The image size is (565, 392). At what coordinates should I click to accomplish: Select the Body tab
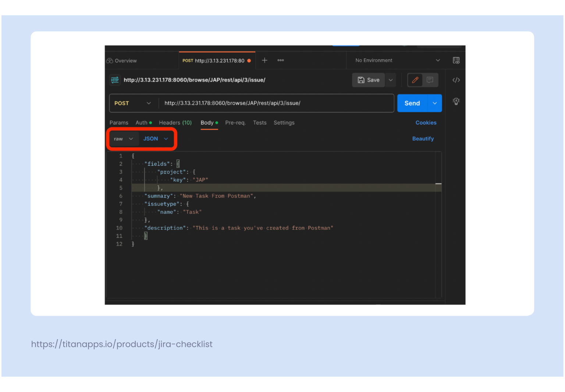pos(208,123)
